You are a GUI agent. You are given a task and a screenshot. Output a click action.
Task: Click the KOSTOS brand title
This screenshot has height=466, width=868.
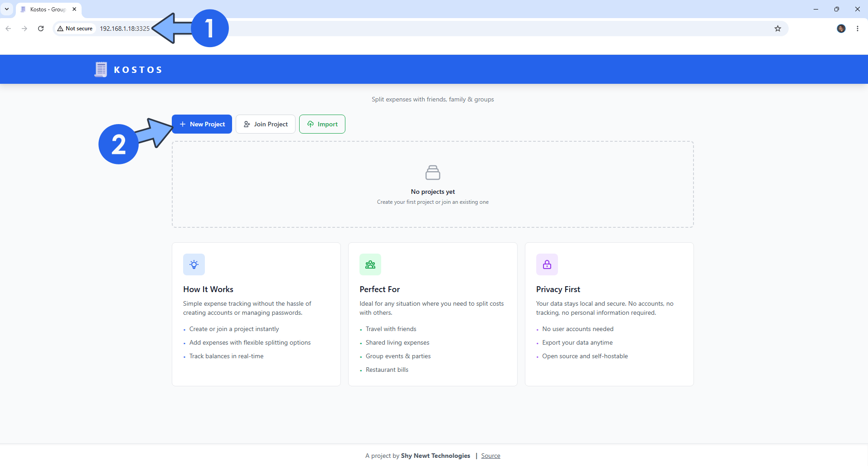click(138, 70)
